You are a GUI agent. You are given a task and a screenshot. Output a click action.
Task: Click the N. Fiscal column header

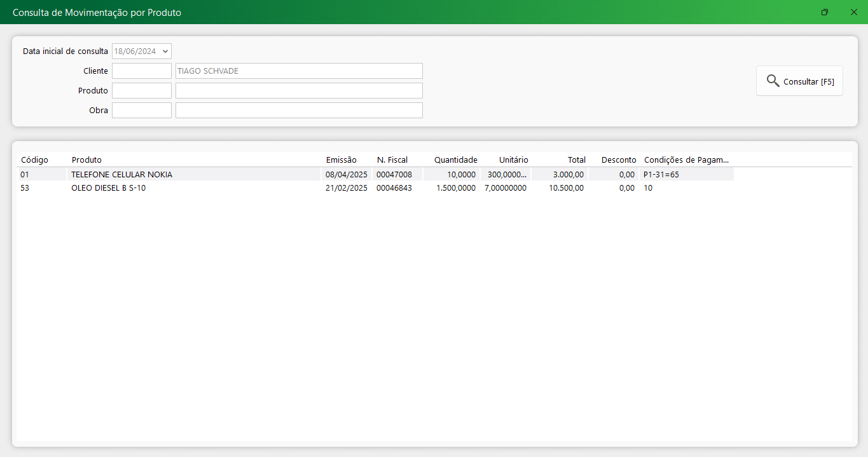(x=392, y=160)
